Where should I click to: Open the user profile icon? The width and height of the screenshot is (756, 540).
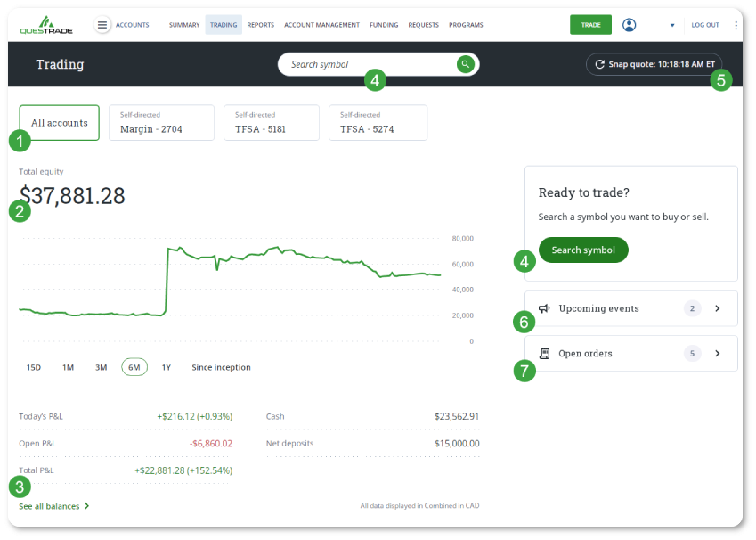pos(630,24)
